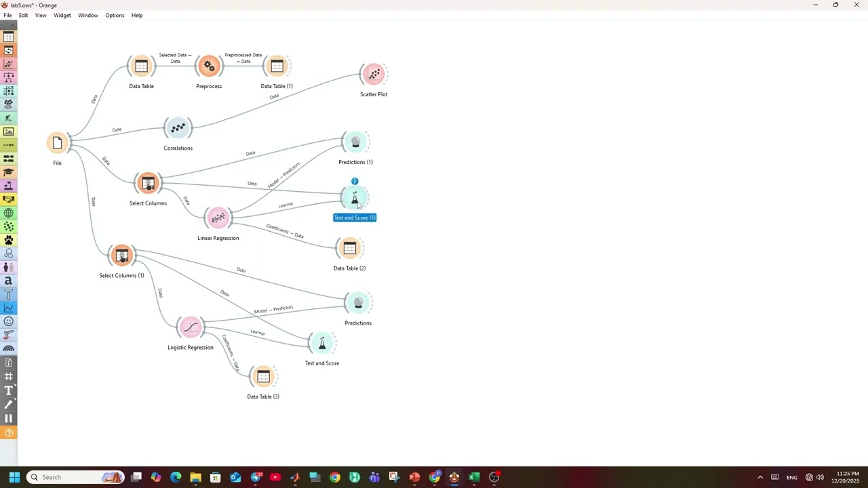Open Google Chrome from the taskbar
Viewport: 868px width, 488px height.
point(335,477)
